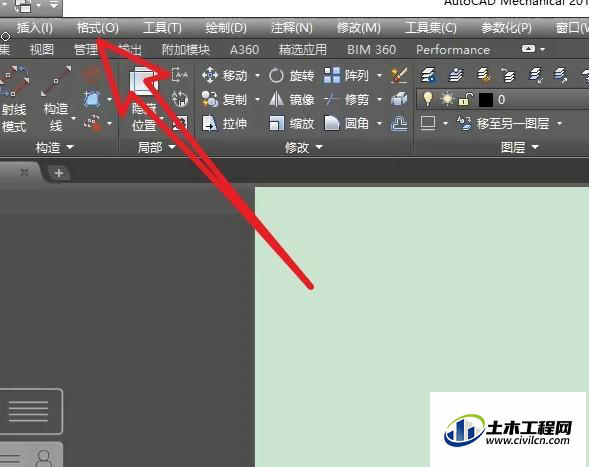This screenshot has width=589, height=467.
Task: Open the quick access toolbar customize arrow
Action: [54, 5]
